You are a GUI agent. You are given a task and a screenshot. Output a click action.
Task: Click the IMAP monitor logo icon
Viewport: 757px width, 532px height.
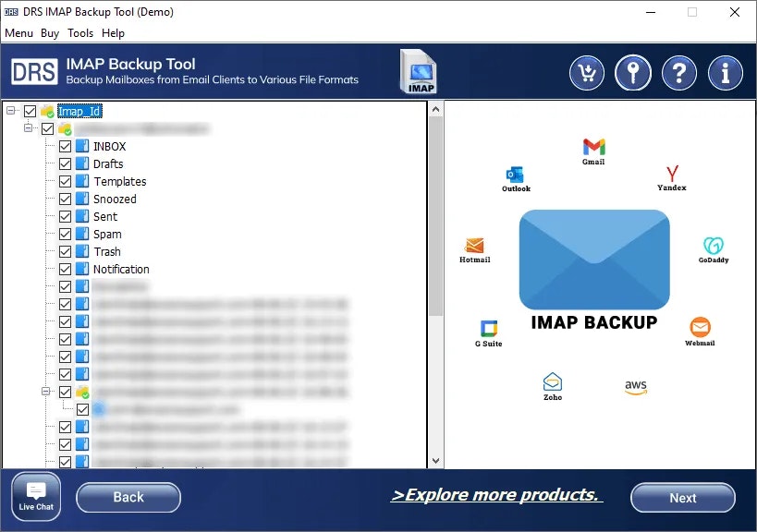419,71
